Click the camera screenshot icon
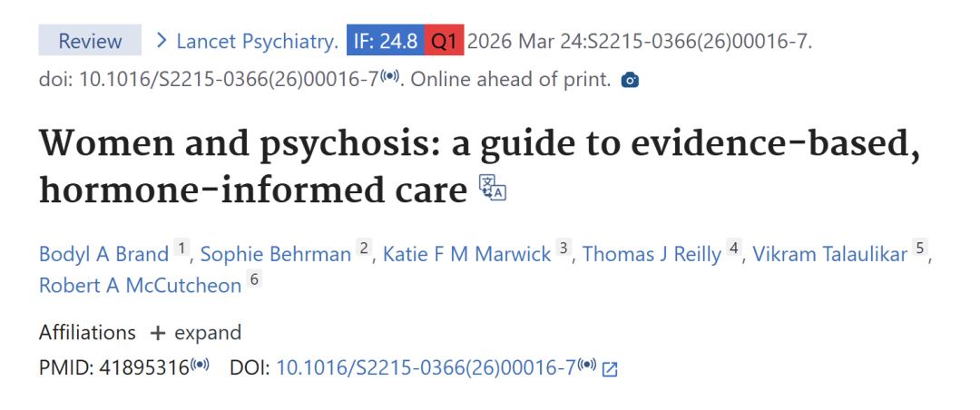The width and height of the screenshot is (980, 410). coord(630,81)
